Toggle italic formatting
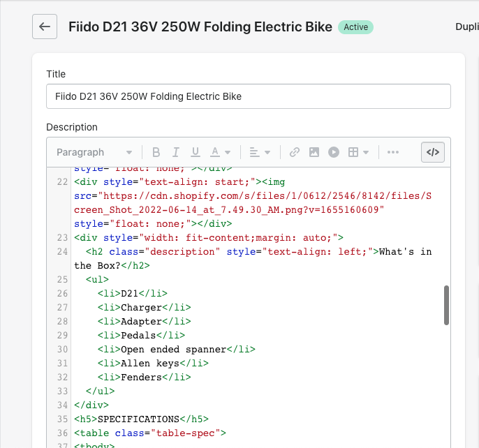This screenshot has width=479, height=448. (x=176, y=152)
